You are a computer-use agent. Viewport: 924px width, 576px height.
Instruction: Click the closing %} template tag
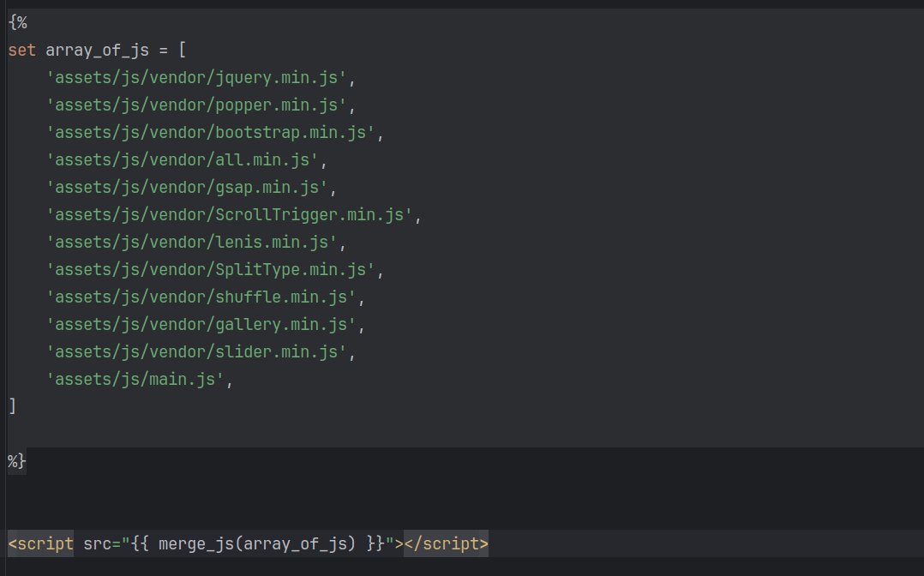17,461
